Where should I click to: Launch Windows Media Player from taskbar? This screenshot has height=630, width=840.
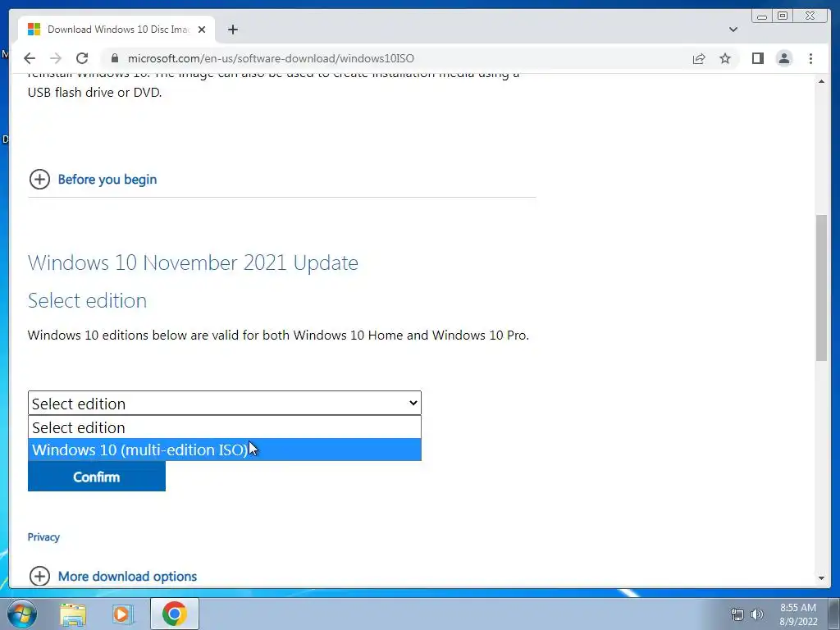pos(123,614)
